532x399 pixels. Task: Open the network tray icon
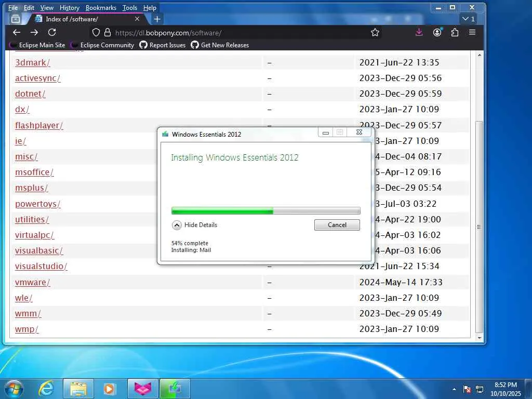pyautogui.click(x=480, y=389)
